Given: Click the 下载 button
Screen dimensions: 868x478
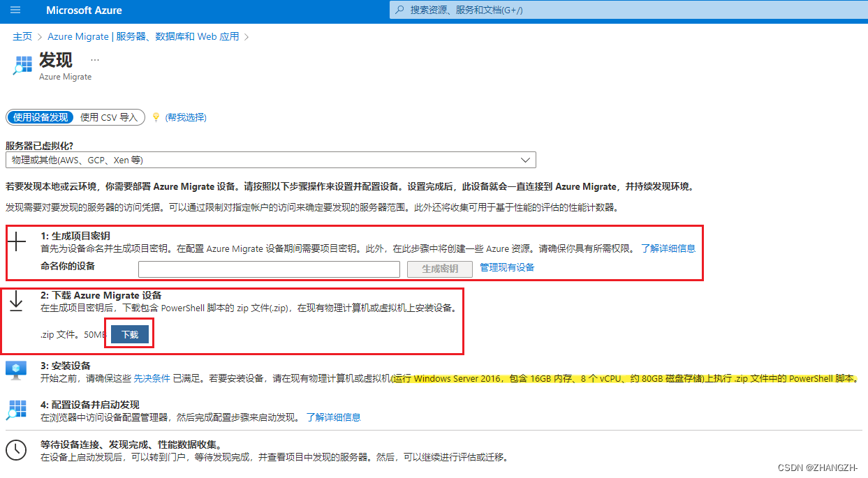Looking at the screenshot, I should click(130, 335).
